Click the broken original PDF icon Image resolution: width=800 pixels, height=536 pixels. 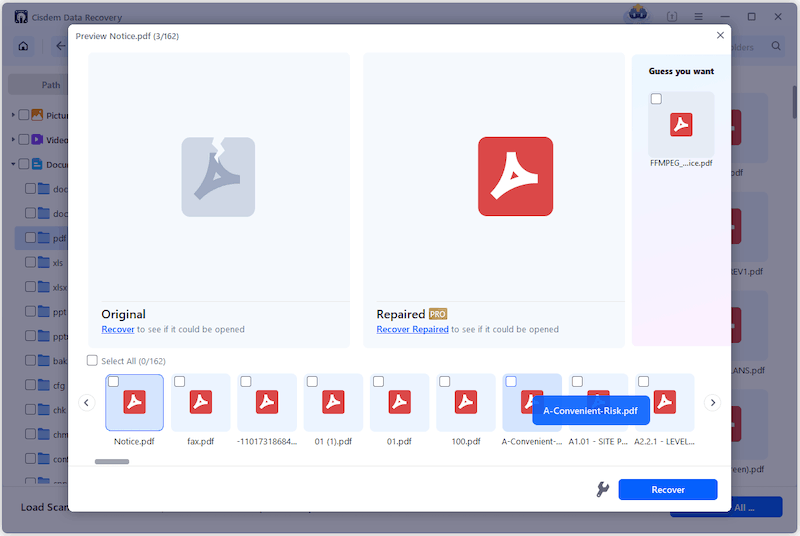218,177
